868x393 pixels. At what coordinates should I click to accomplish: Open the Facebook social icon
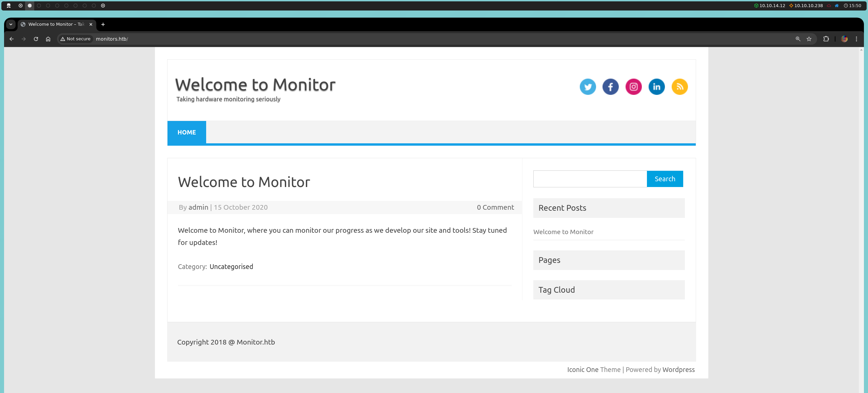coord(610,87)
